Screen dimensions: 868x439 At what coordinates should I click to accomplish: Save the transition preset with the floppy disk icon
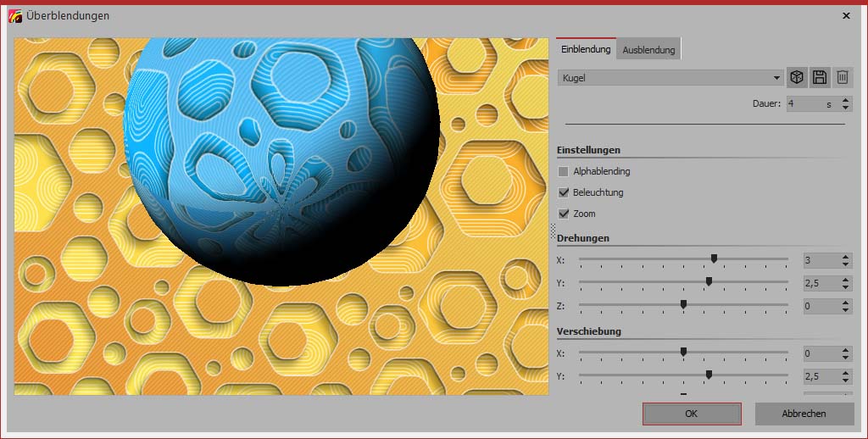[819, 77]
